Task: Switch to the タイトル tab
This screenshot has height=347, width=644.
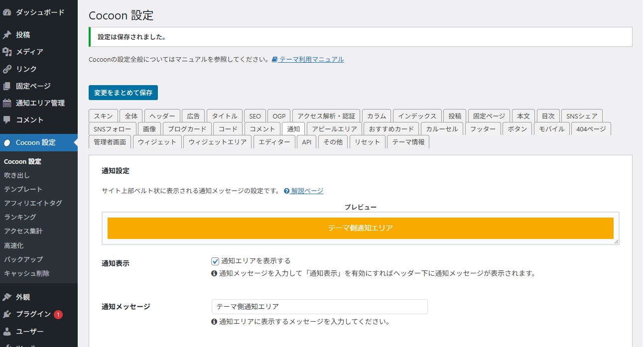Action: 225,116
